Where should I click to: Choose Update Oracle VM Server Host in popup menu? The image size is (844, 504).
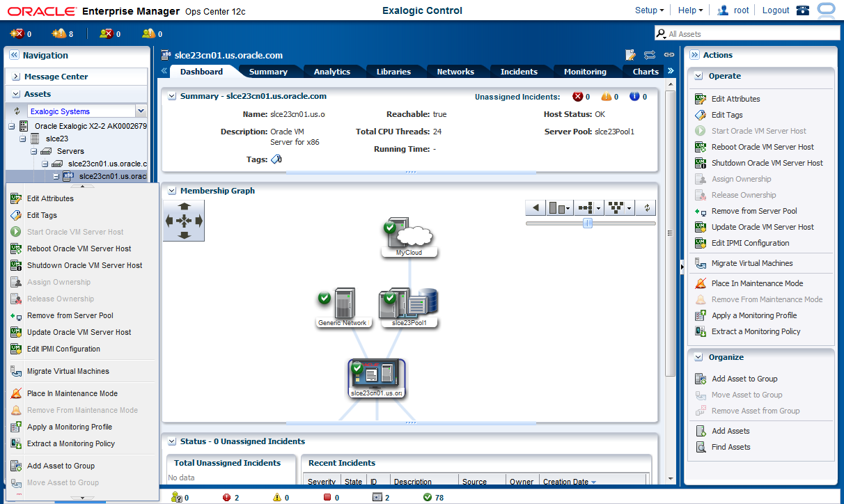[x=79, y=332]
